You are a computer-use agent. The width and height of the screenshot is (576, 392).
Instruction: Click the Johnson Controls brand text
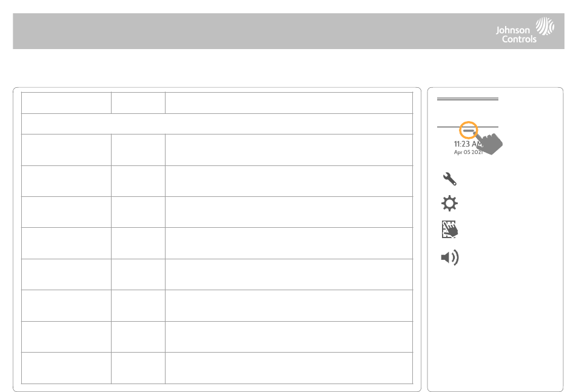516,35
